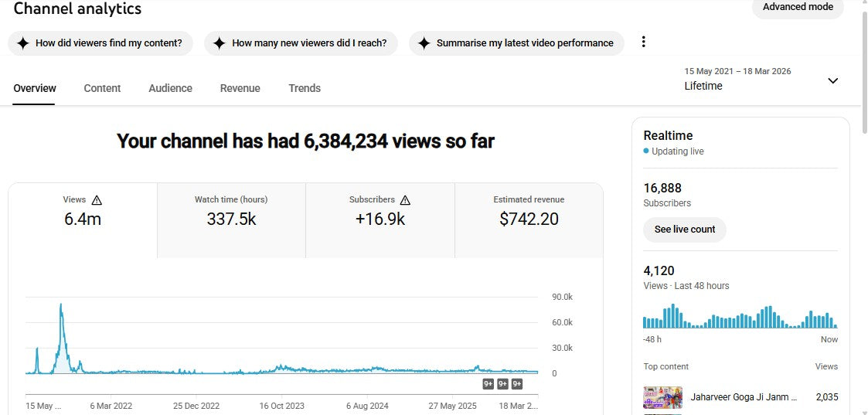
Task: Click the warning icon beside Subscribers
Action: pos(405,200)
